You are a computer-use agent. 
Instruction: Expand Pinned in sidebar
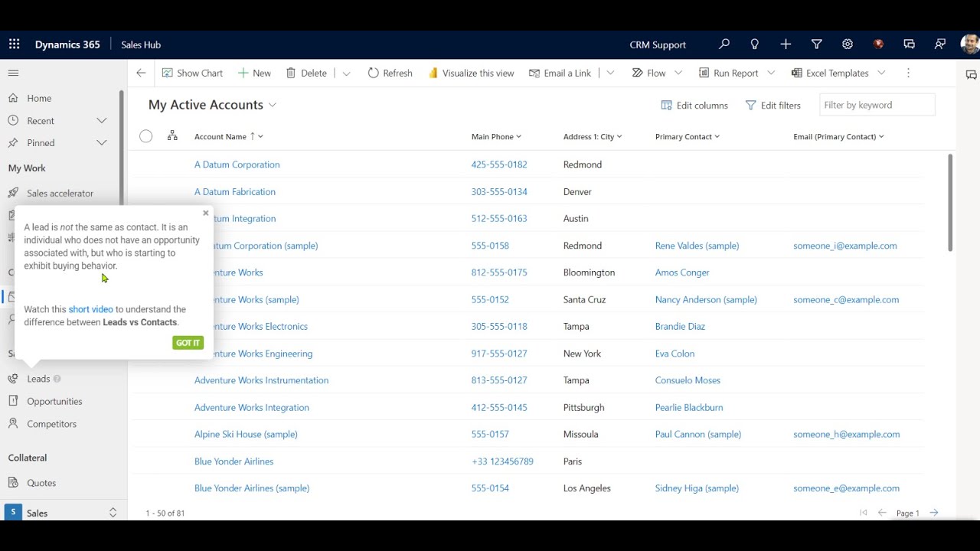pyautogui.click(x=101, y=142)
